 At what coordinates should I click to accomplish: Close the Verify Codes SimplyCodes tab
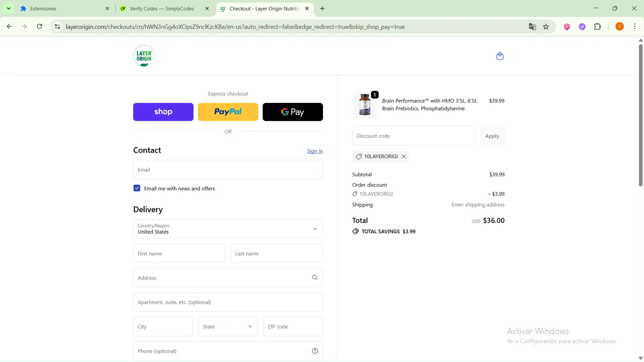tap(207, 9)
